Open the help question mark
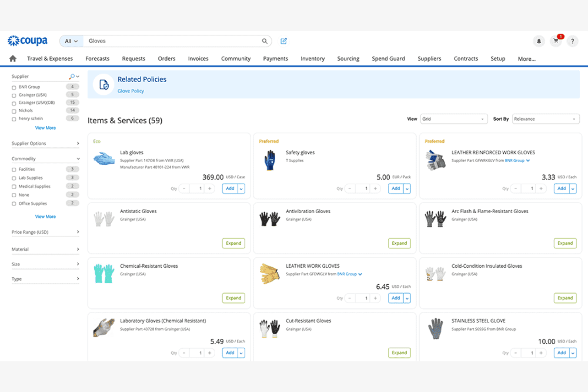 click(x=573, y=41)
